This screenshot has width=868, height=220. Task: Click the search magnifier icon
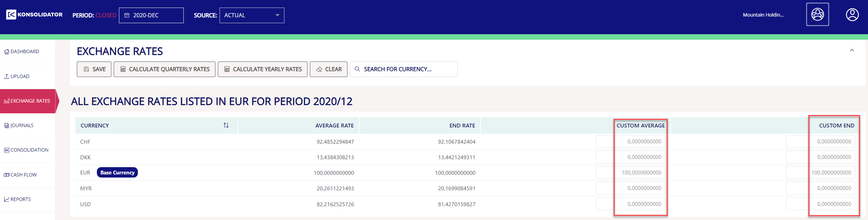[x=357, y=69]
